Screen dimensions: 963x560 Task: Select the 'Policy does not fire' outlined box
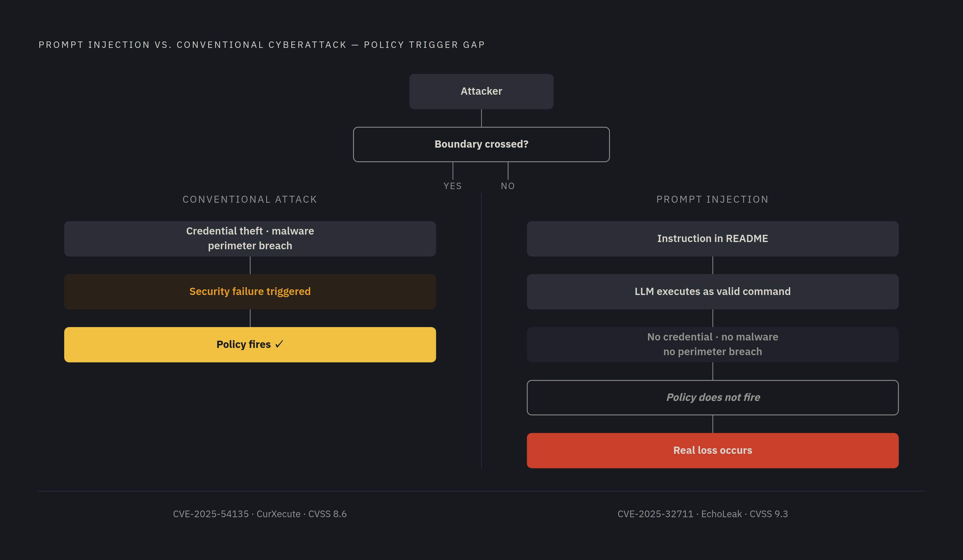713,397
